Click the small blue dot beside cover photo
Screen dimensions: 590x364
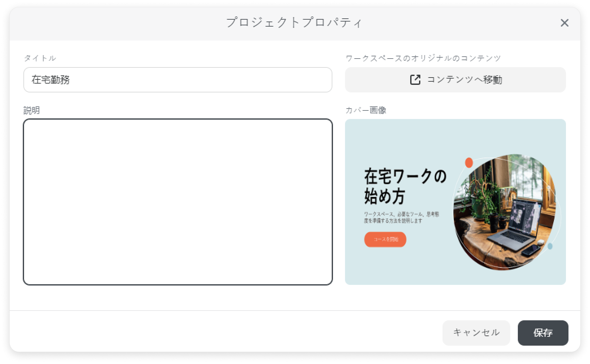click(550, 246)
